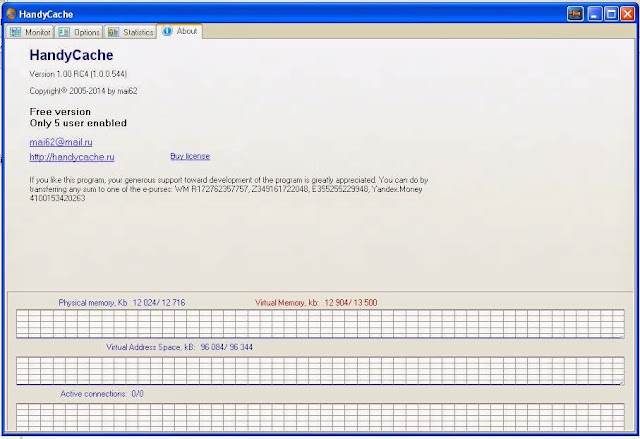640x439 pixels.
Task: Click the pin icon in title bar
Action: pos(576,14)
